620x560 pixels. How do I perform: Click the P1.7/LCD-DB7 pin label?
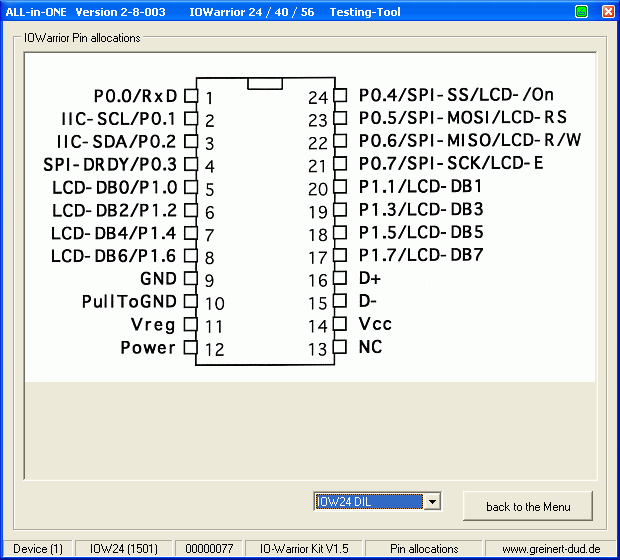pos(421,255)
